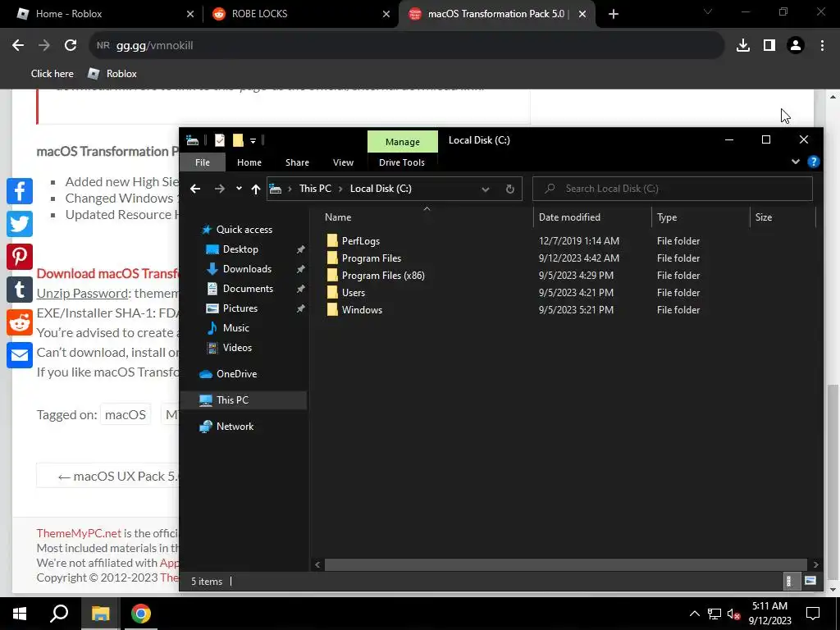Open the Properties quick access toolbar icon
The height and width of the screenshot is (630, 840).
(220, 140)
